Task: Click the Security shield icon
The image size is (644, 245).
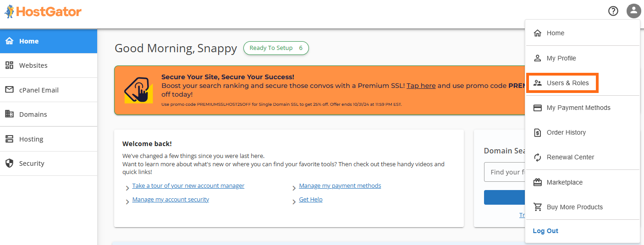Action: pos(9,163)
